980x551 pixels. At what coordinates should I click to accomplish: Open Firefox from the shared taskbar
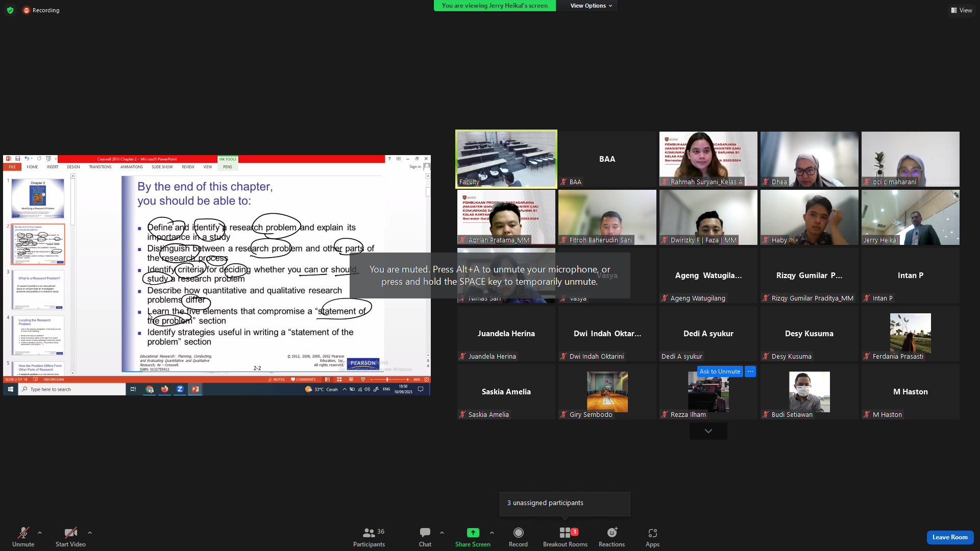164,389
